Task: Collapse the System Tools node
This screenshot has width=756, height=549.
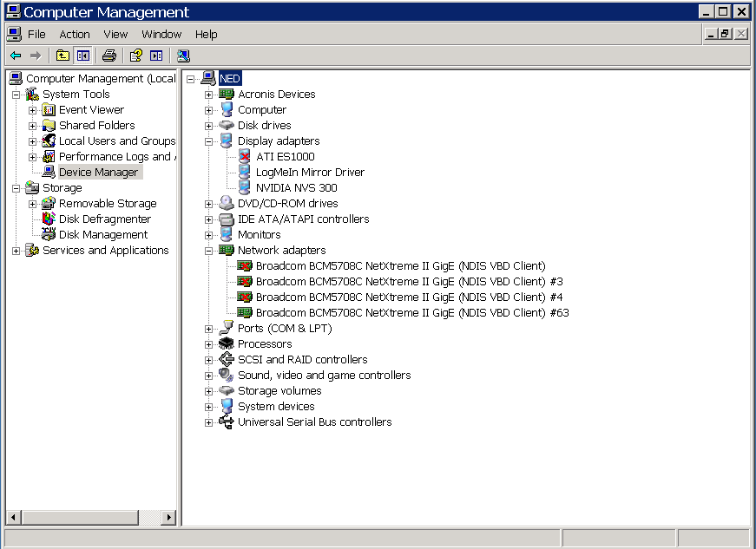Action: pyautogui.click(x=16, y=95)
